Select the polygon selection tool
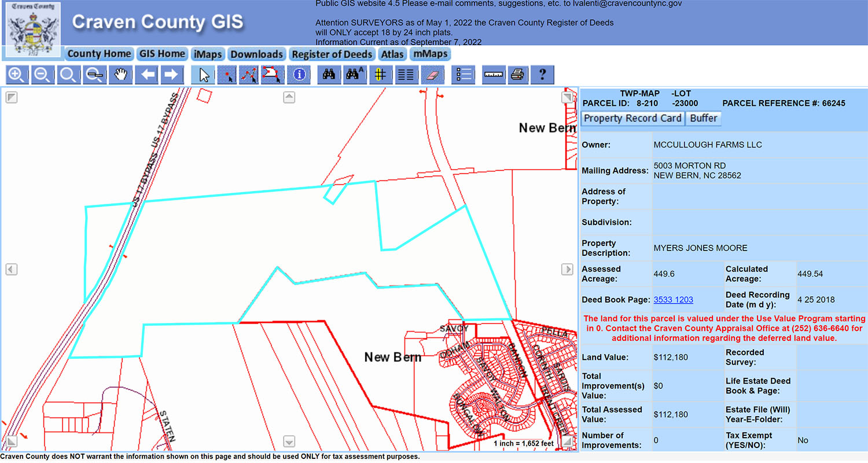868x463 pixels. pos(271,75)
